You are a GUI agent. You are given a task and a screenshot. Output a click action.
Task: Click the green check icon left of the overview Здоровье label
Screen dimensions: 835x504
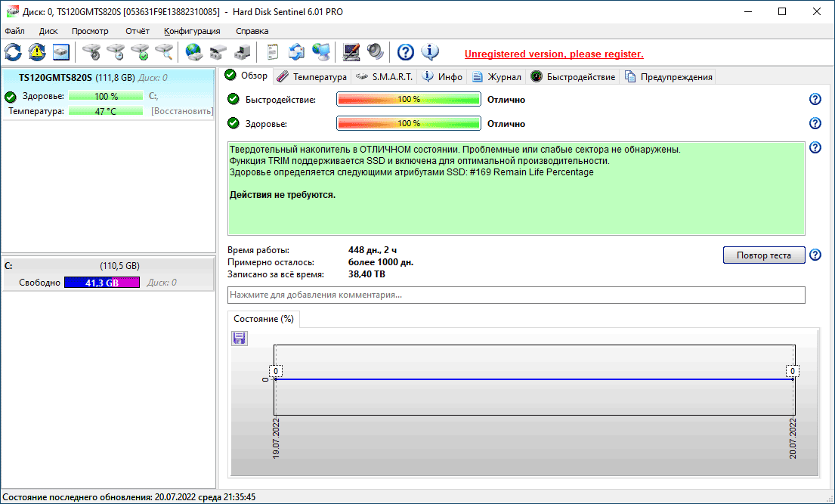coord(233,124)
